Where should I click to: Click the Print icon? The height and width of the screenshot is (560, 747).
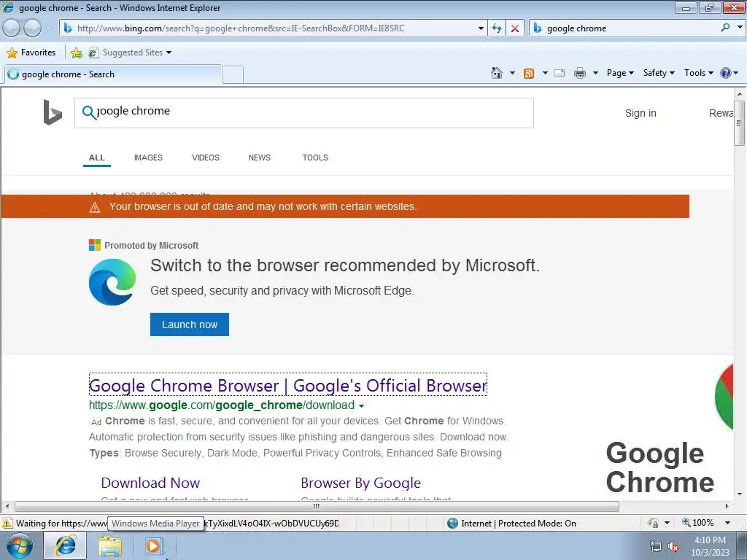[580, 73]
